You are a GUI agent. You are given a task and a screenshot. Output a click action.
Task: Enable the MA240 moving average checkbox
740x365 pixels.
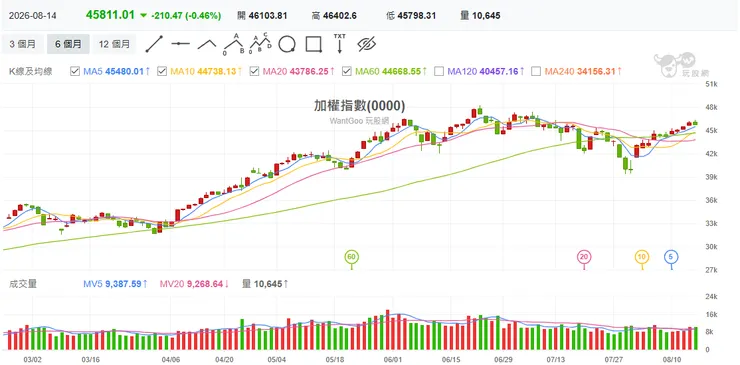pyautogui.click(x=536, y=71)
